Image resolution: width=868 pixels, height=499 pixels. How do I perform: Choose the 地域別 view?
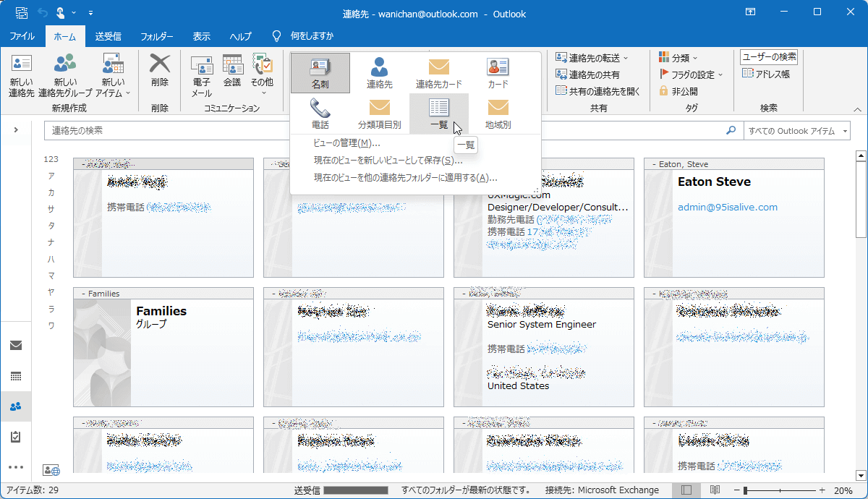point(498,114)
